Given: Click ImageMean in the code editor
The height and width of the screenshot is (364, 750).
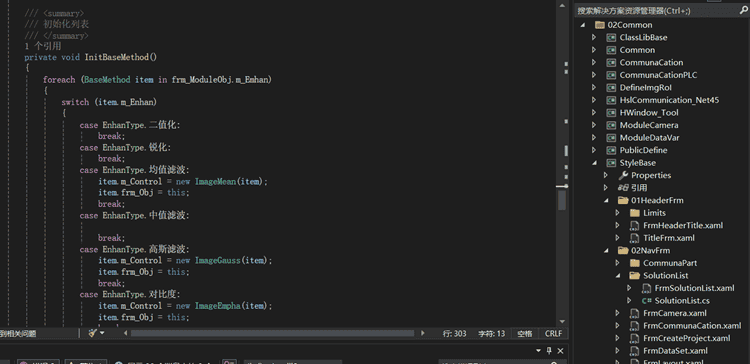Looking at the screenshot, I should coord(216,181).
